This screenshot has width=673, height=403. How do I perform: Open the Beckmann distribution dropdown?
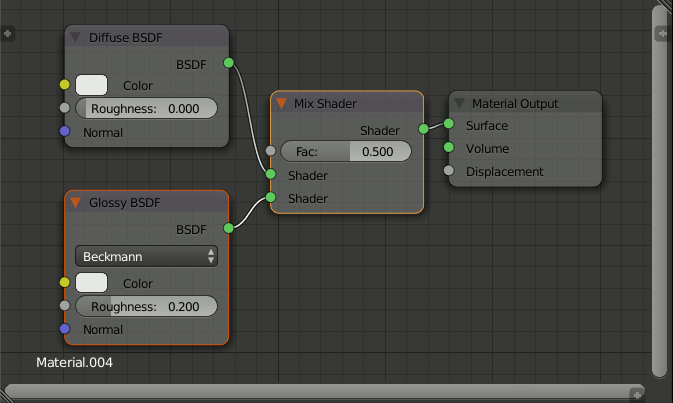(147, 256)
